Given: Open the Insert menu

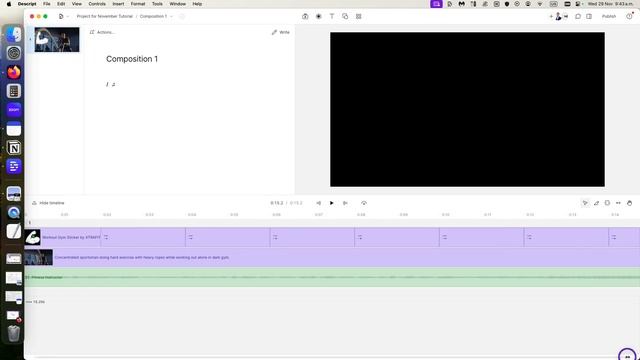Looking at the screenshot, I should (118, 4).
